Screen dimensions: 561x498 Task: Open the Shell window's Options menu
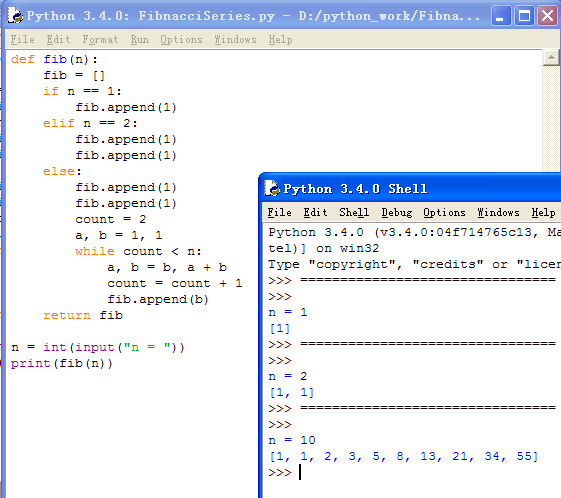click(444, 213)
